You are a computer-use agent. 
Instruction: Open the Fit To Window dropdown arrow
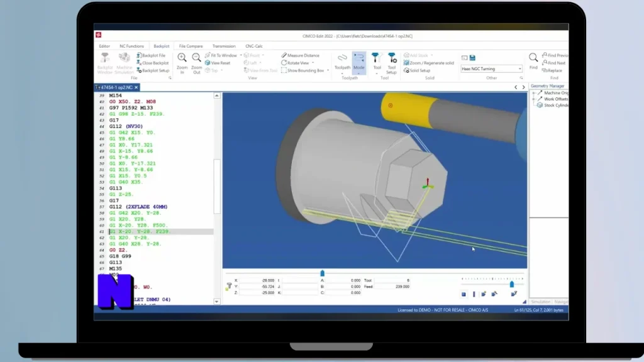tap(241, 55)
